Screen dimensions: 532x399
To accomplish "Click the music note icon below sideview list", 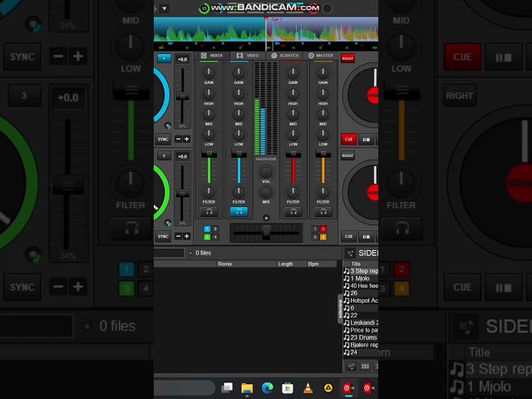I will pos(351,367).
